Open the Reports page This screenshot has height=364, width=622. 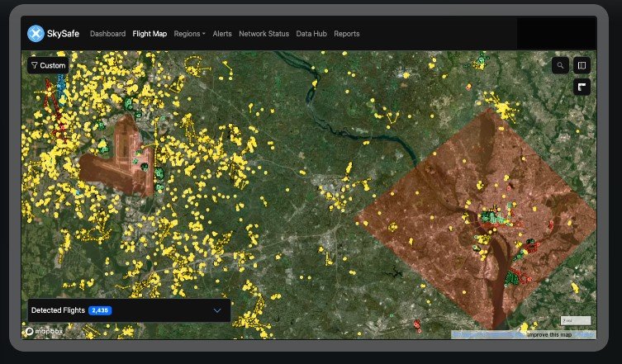[x=347, y=34]
